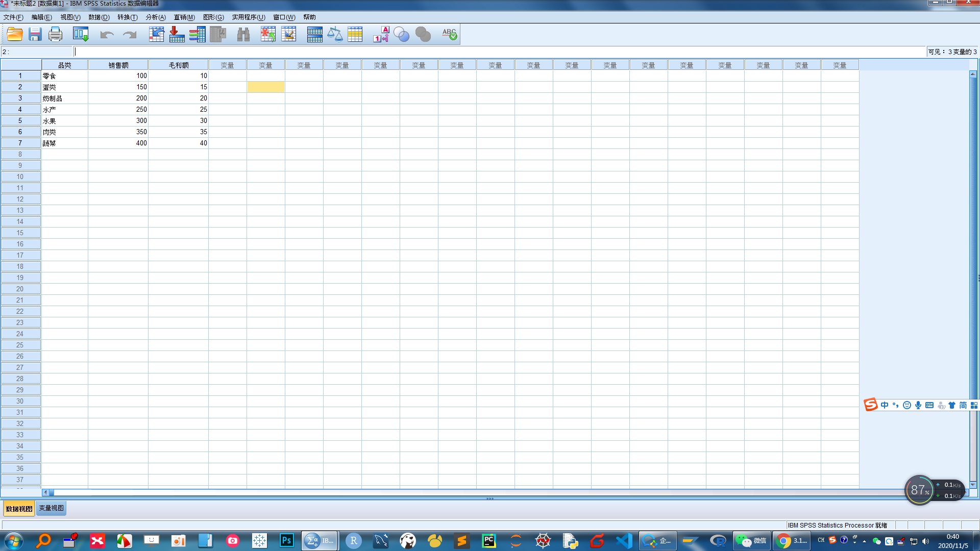Recall recently used dialogs icon
The height and width of the screenshot is (551, 980).
[81, 35]
